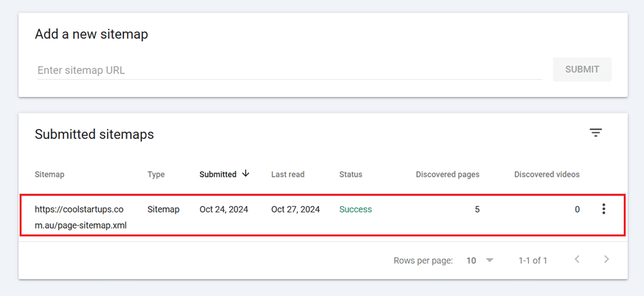Click the discovered pages count of 5
The image size is (644, 296).
pyautogui.click(x=477, y=210)
